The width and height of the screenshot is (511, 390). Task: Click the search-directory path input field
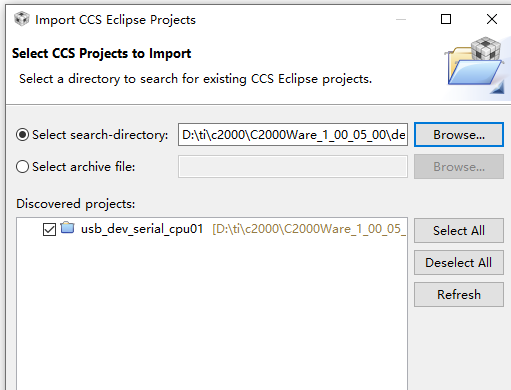pyautogui.click(x=293, y=135)
